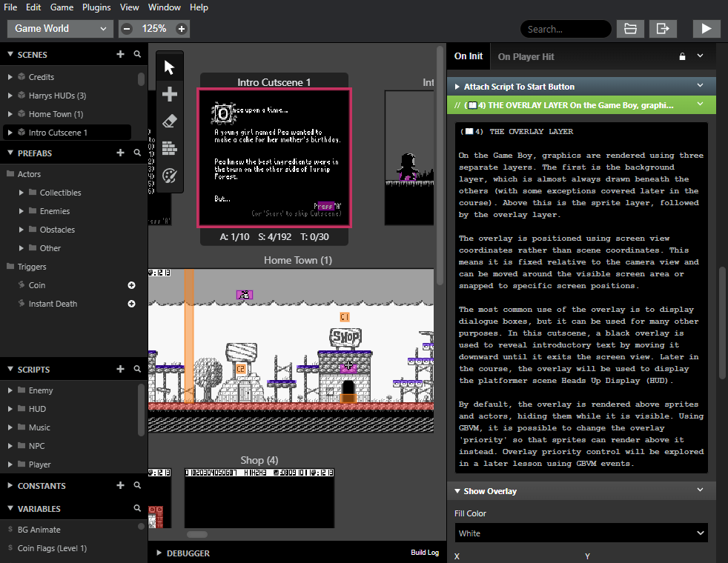Search variables with magnifier icon
Screen dimensions: 728x563
[137, 508]
